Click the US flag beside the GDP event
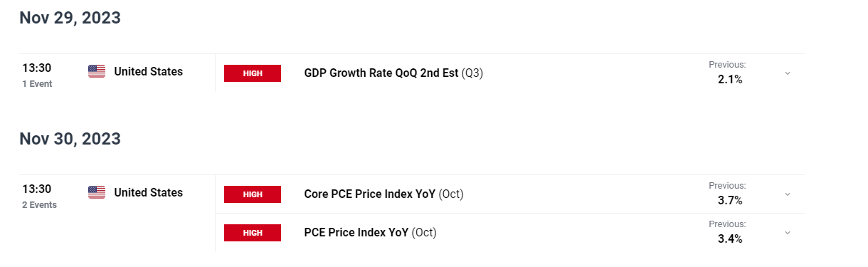The height and width of the screenshot is (267, 868). pyautogui.click(x=97, y=71)
